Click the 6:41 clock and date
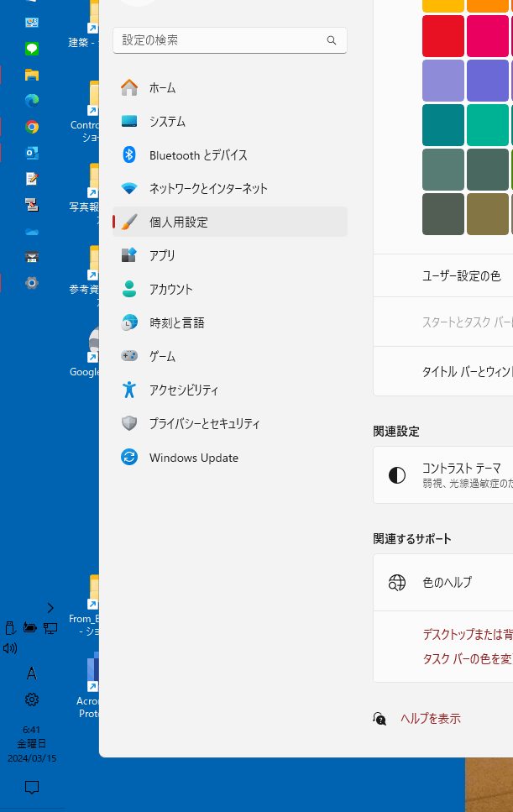The width and height of the screenshot is (513, 812). point(32,744)
